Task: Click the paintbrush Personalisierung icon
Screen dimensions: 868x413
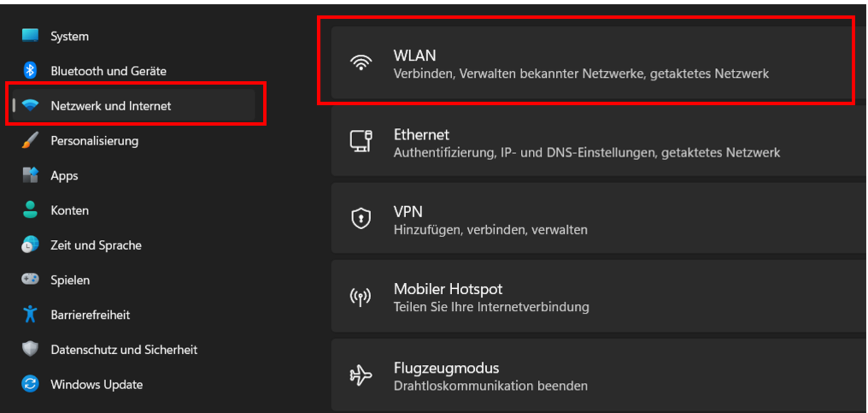Action: (x=30, y=140)
